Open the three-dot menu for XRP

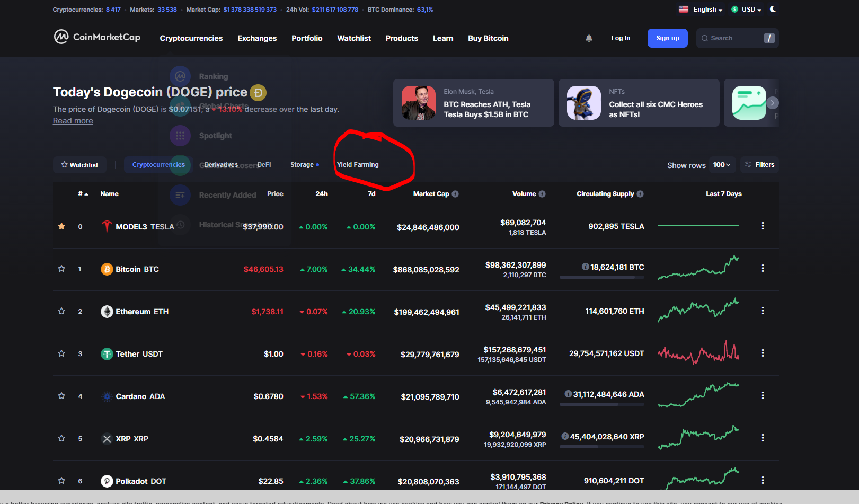(763, 438)
